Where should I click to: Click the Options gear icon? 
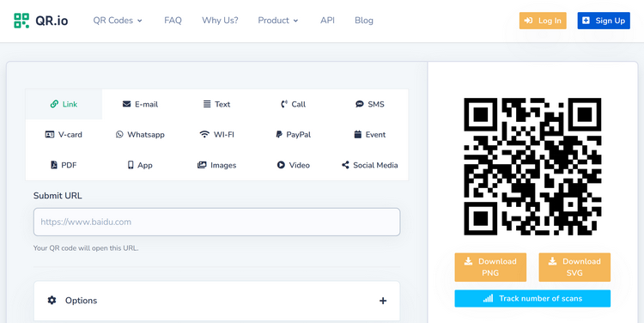tap(52, 301)
